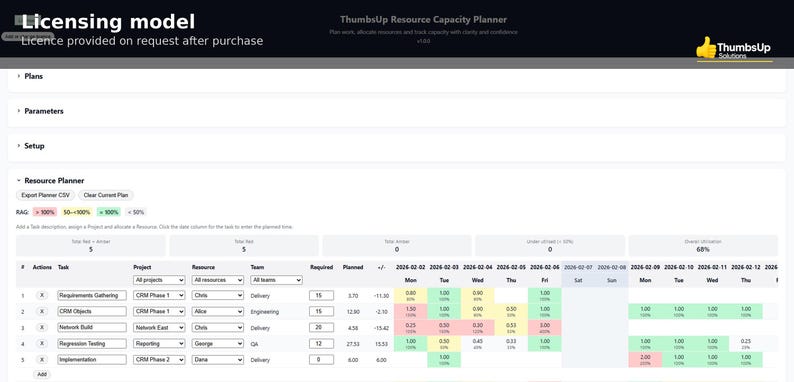
Task: Delete Regression Testing row with X
Action: tap(42, 343)
